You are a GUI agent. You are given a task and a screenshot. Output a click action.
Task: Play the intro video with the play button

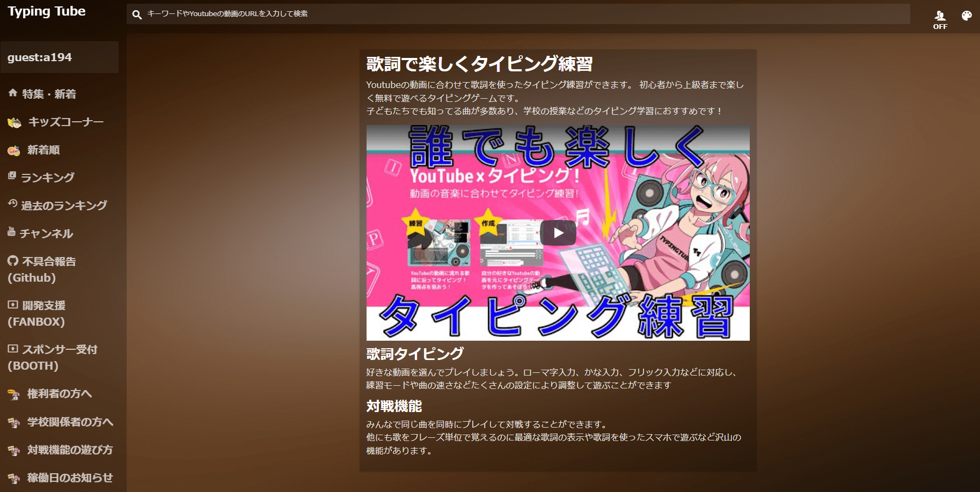(558, 233)
